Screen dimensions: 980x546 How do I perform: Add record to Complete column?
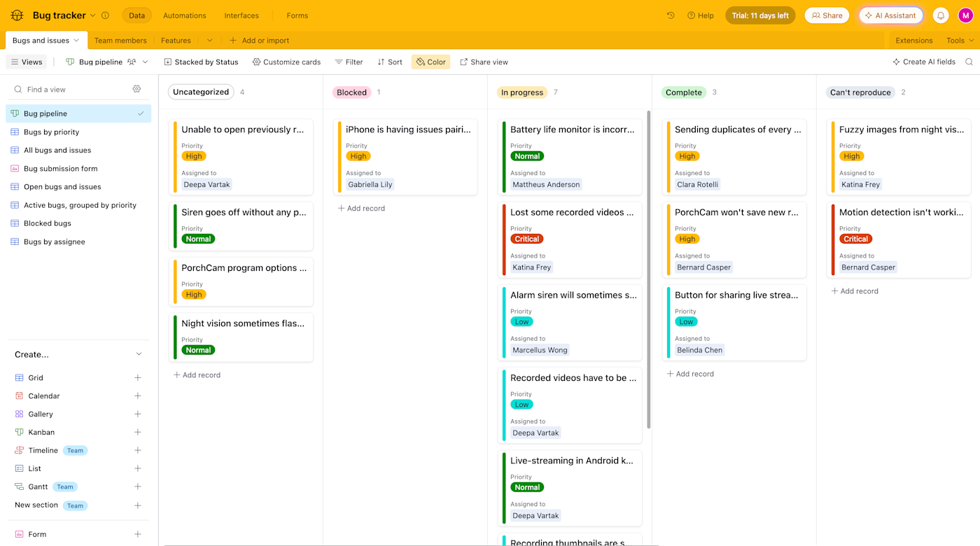(690, 374)
